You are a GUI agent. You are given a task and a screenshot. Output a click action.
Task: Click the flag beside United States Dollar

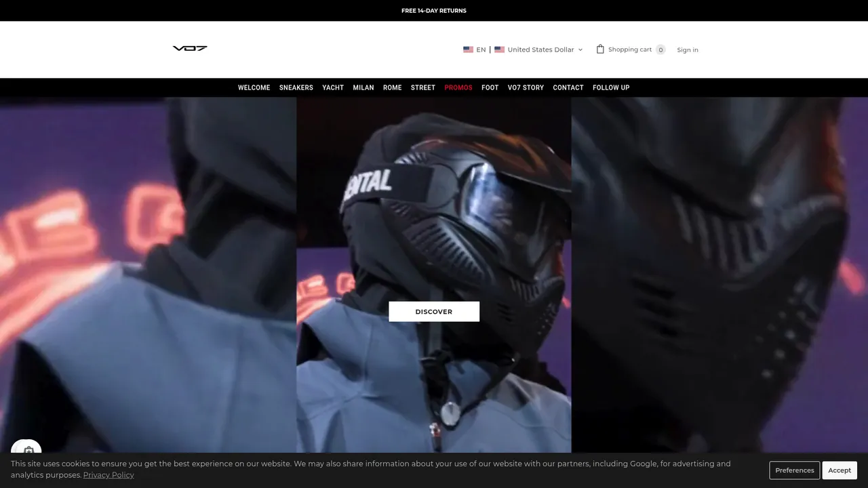(x=499, y=49)
